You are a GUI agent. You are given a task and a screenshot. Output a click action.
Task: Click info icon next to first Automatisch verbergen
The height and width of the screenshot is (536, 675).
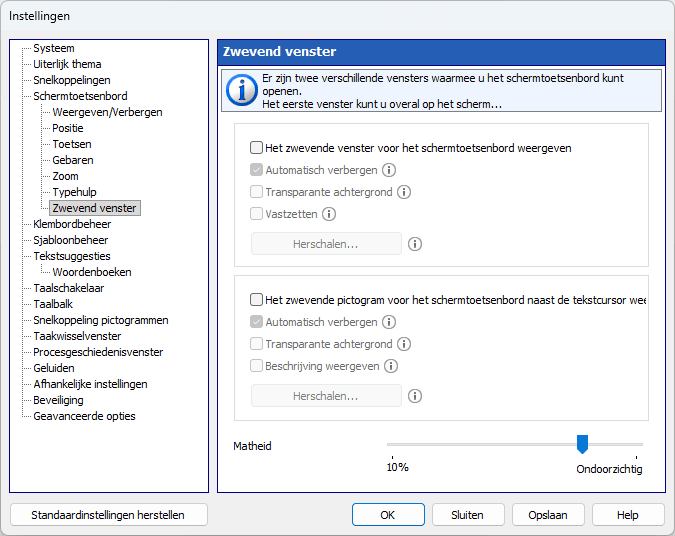(389, 170)
